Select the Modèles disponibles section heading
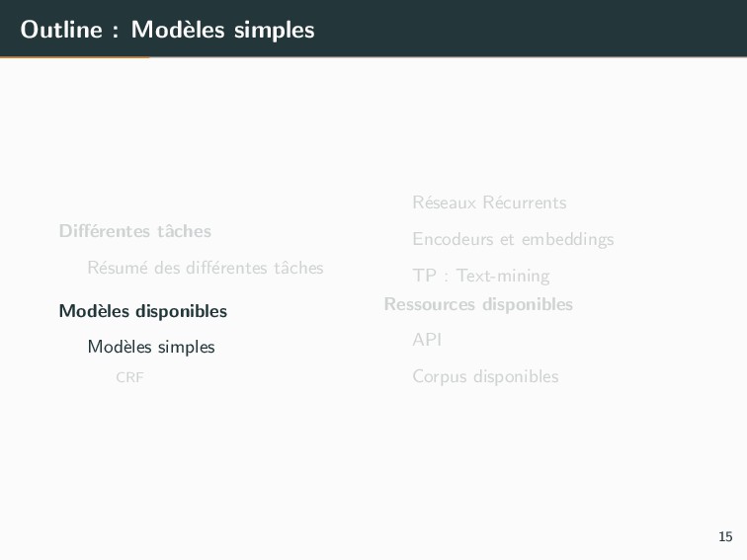The image size is (747, 560). [x=143, y=311]
